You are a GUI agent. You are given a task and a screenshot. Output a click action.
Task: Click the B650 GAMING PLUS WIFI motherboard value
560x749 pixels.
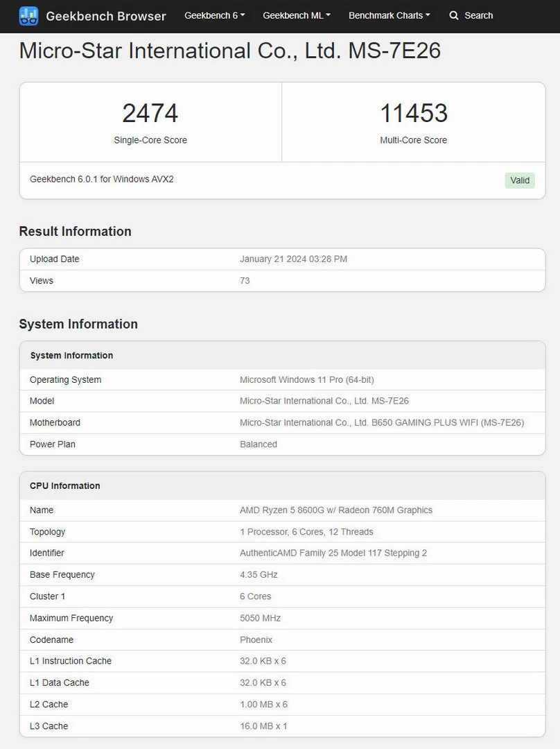381,422
